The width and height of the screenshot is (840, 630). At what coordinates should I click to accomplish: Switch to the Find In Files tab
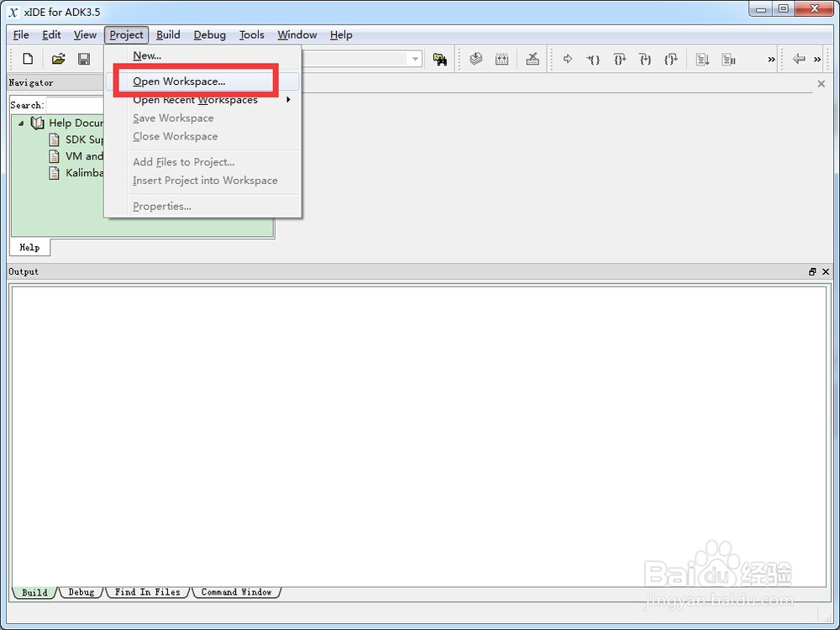click(x=147, y=592)
